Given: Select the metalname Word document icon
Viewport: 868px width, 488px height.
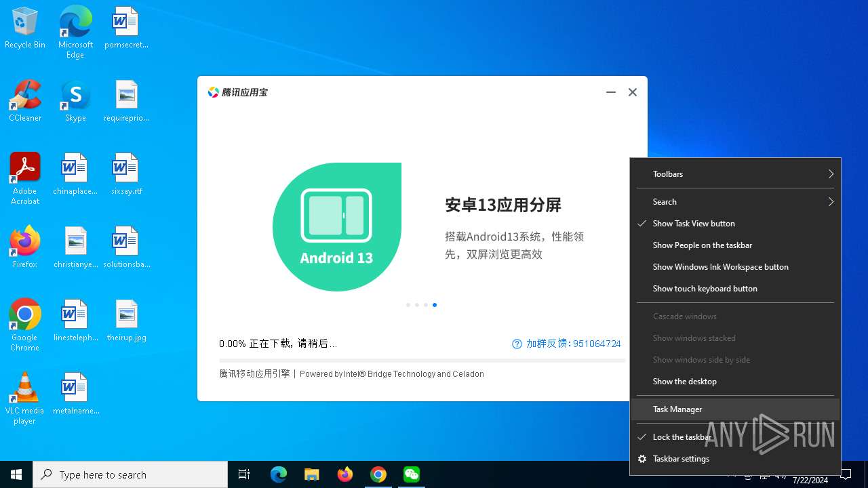Looking at the screenshot, I should (x=75, y=394).
